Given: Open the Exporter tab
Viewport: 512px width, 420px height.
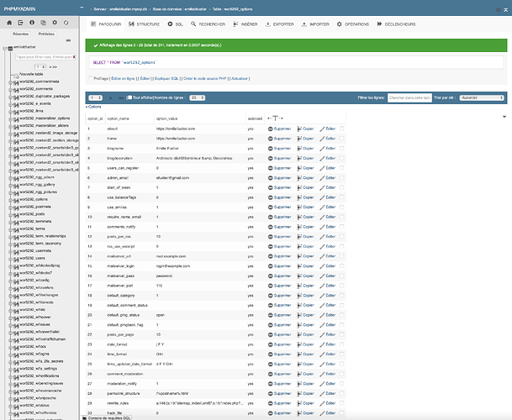Looking at the screenshot, I should [279, 24].
